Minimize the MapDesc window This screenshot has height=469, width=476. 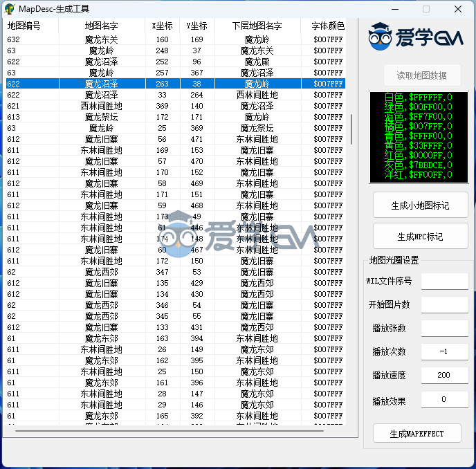[395, 9]
